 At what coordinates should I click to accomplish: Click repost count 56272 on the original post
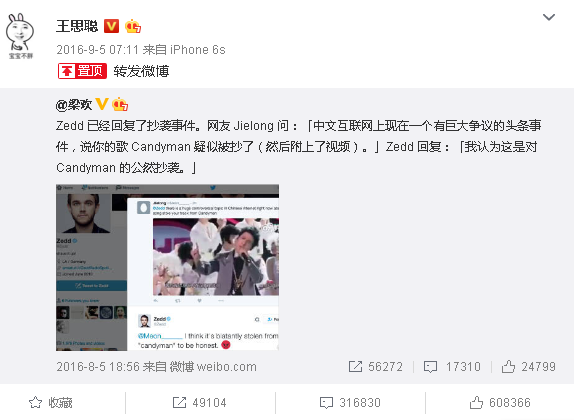click(376, 367)
